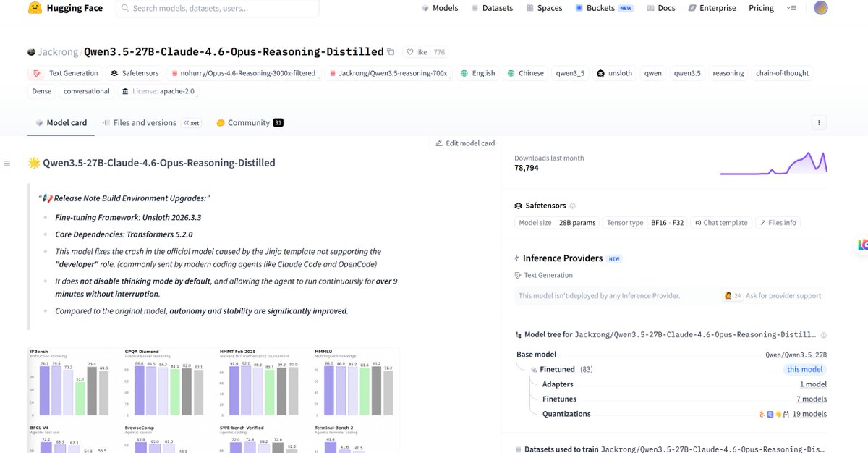Open the apache-2.0 license tag
This screenshot has width=868, height=453.
tap(158, 91)
